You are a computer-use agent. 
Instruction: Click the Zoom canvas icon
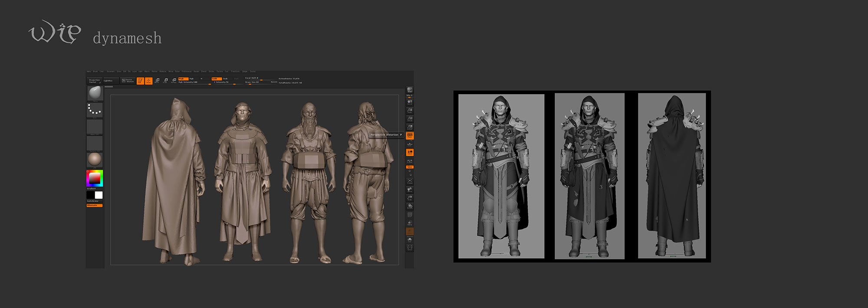410,111
